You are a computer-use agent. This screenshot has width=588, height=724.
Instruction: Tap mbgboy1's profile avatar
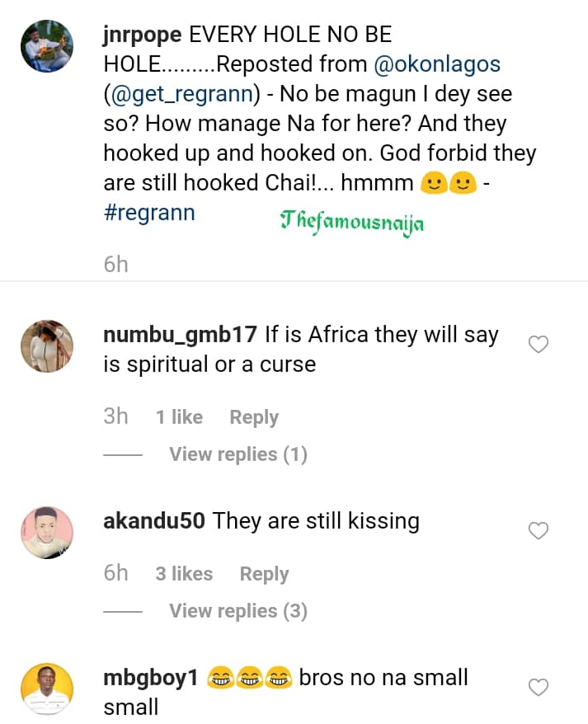coord(48,689)
